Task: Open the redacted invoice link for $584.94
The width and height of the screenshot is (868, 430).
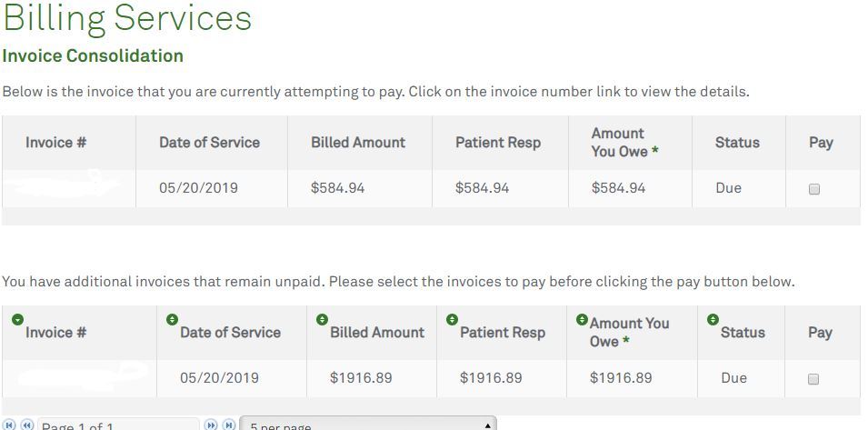Action: 66,184
